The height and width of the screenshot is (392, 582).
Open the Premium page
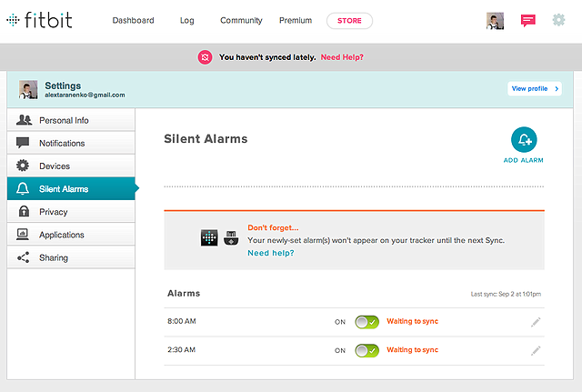[x=296, y=20]
